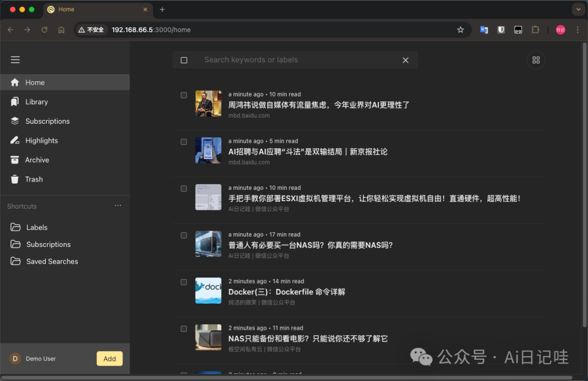Click thumbnail of ESXI article
The width and height of the screenshot is (588, 381).
[208, 197]
